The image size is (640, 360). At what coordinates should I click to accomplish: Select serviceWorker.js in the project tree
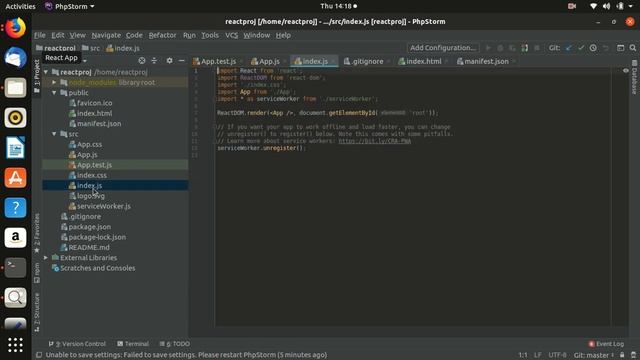tap(104, 206)
